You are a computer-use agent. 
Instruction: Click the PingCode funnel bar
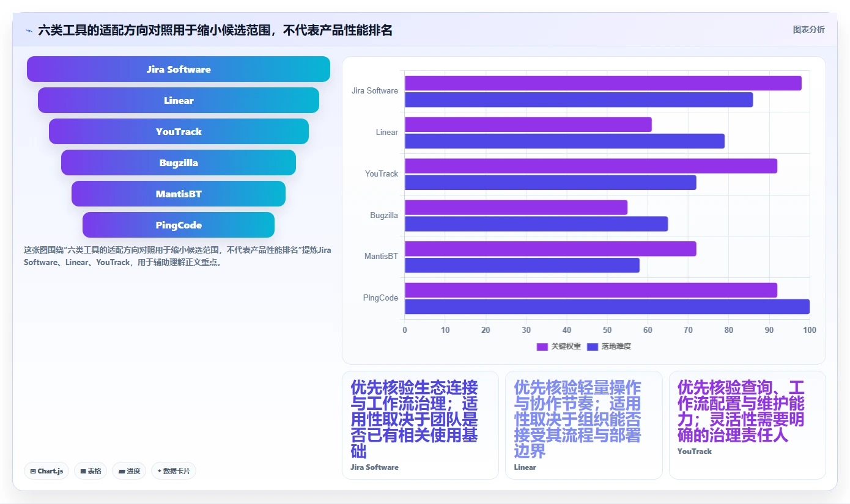tap(179, 225)
